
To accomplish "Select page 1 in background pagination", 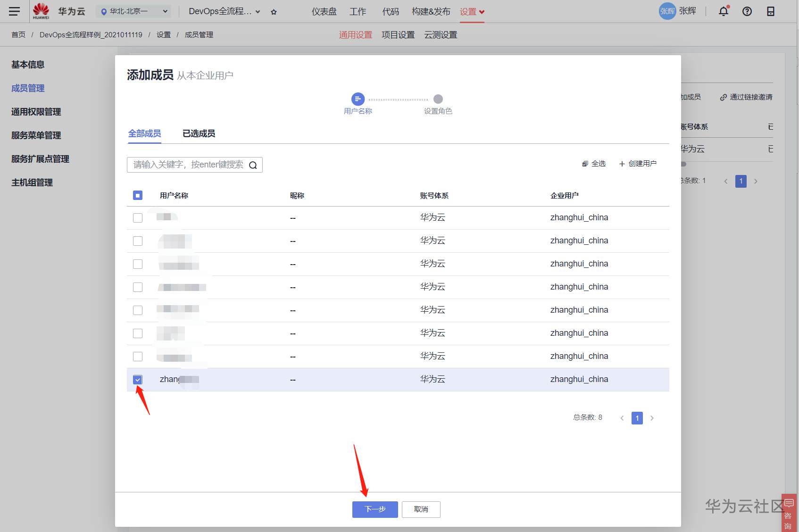I will (741, 181).
